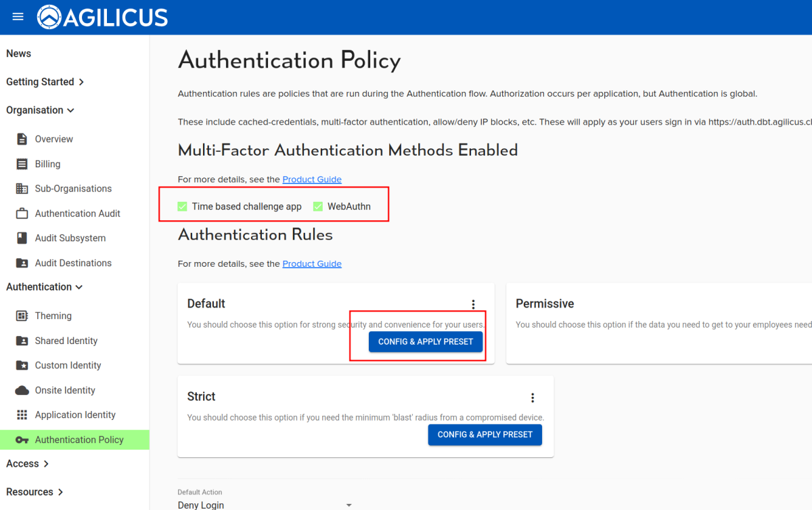Open the three-dot menu on the Strict card
Image resolution: width=812 pixels, height=510 pixels.
[x=533, y=398]
